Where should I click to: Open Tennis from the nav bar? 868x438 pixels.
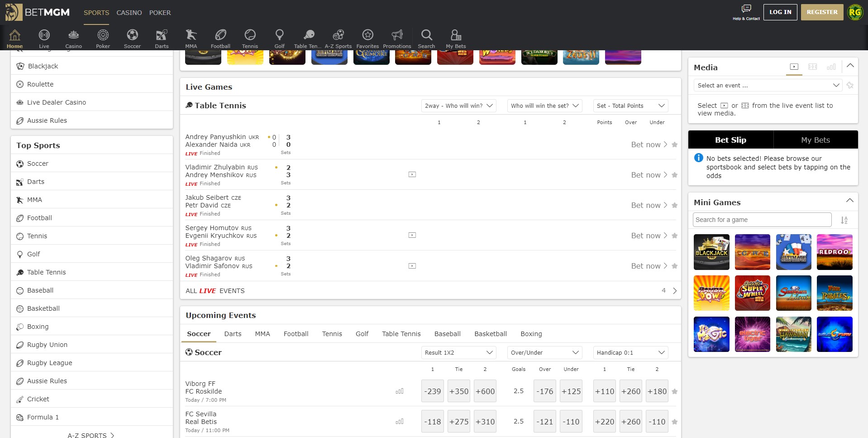(250, 38)
